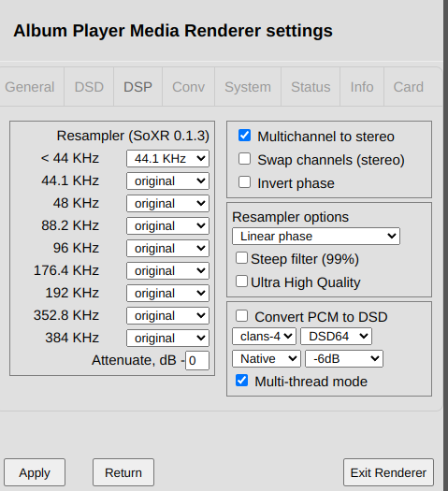This screenshot has width=448, height=491.
Task: Enable Steep filter (99%) option
Action: coord(241,258)
